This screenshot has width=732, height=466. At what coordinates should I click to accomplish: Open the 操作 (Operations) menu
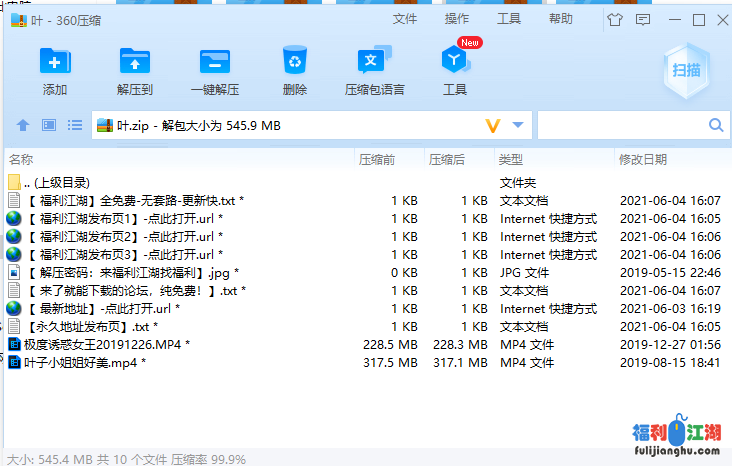point(457,19)
